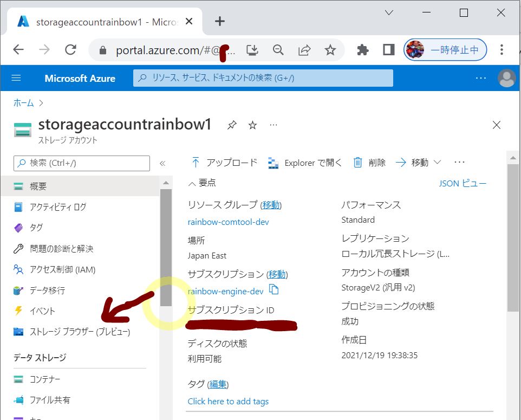Open toolbar overflow ellipsis after 移動
The image size is (521, 420).
[459, 162]
